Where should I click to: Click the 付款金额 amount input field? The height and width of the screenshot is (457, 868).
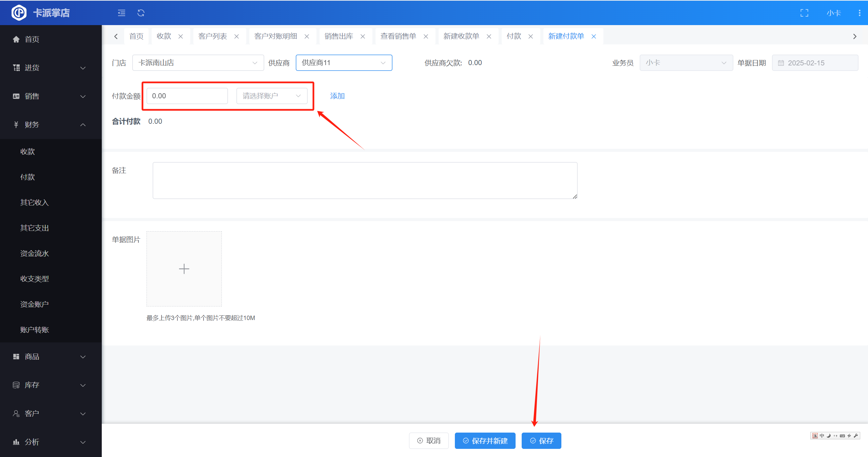pyautogui.click(x=187, y=96)
